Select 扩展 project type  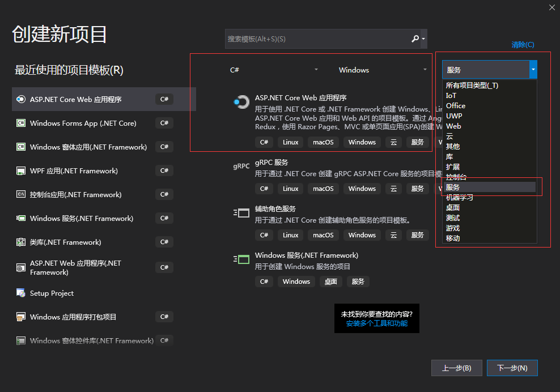click(x=489, y=167)
